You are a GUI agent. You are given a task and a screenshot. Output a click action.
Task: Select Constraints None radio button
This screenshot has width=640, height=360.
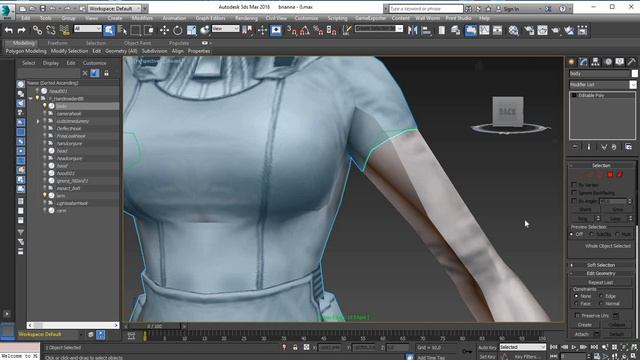(x=577, y=296)
